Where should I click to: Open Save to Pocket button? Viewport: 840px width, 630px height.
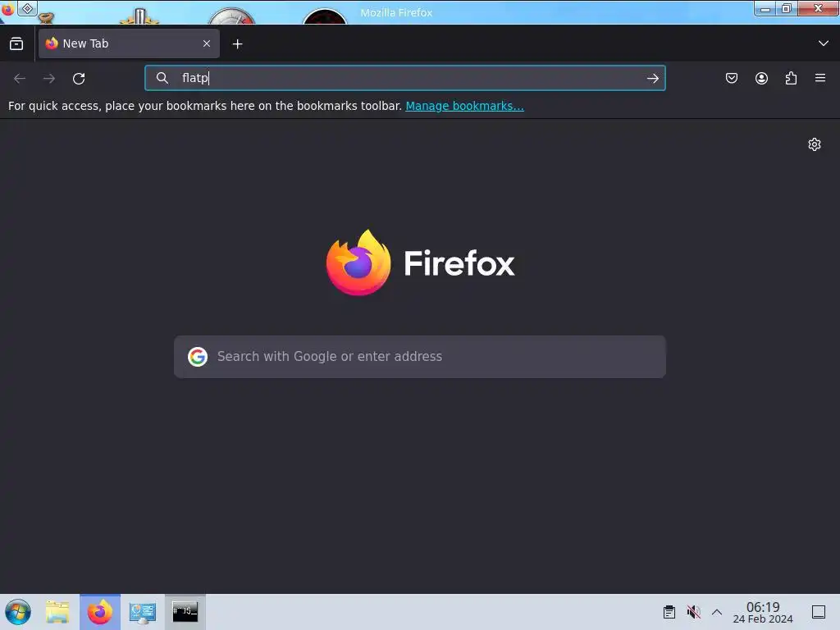(x=732, y=78)
